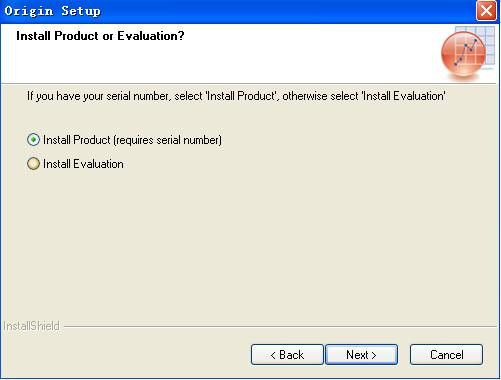Viewport: 501px width, 380px height.
Task: Cancel the Origin installation
Action: 446,355
